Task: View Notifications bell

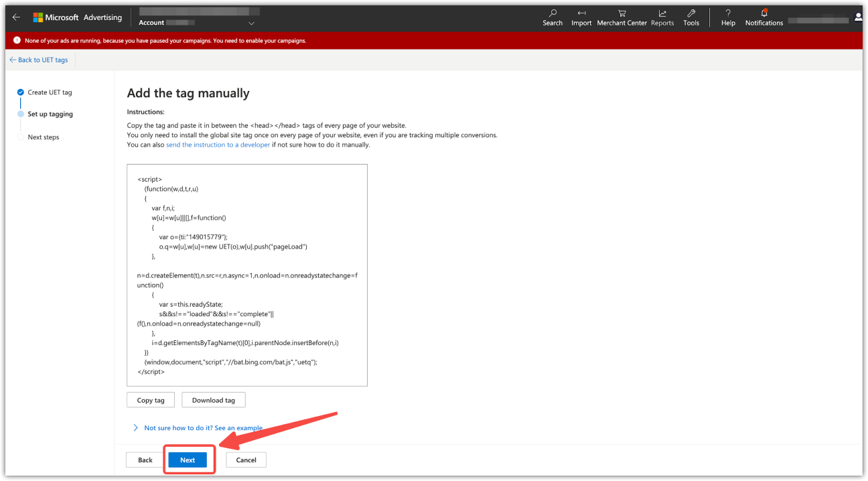Action: pos(764,17)
